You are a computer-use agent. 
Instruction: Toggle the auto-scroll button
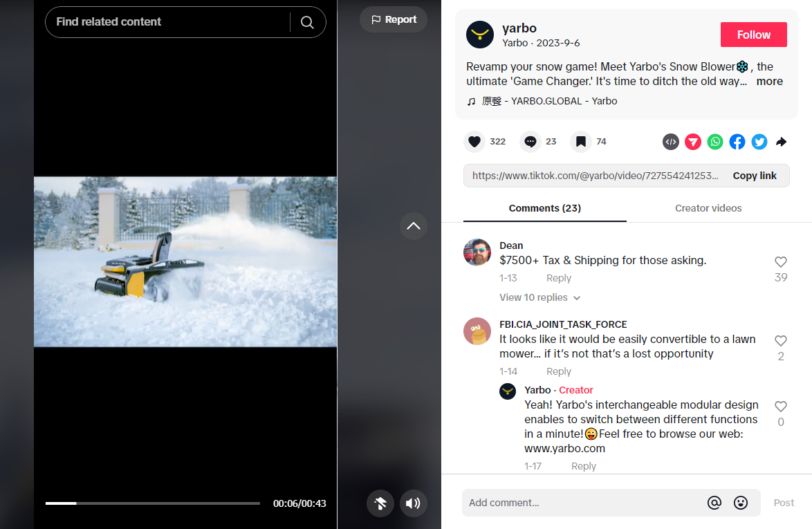point(380,503)
